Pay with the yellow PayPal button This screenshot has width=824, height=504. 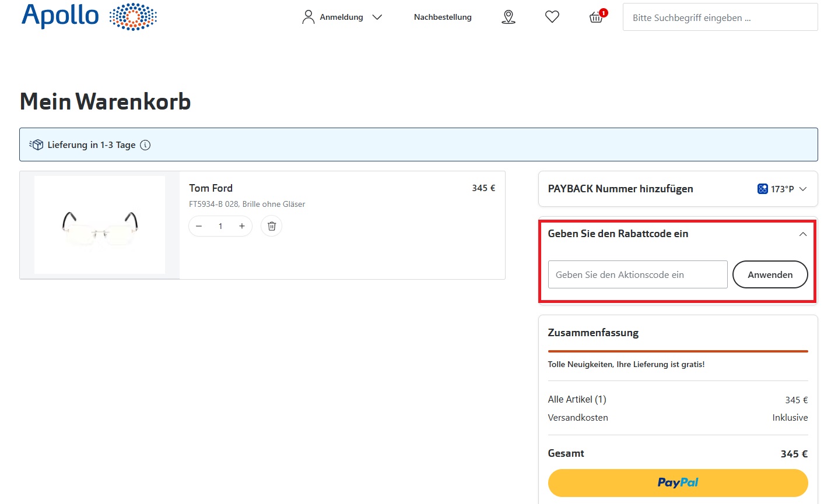678,482
